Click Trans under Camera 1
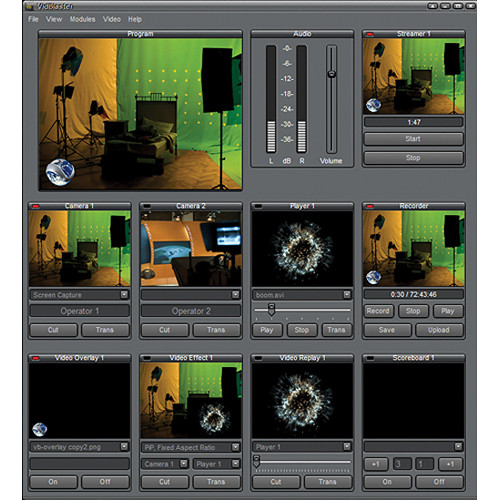The image size is (500, 500). click(105, 330)
